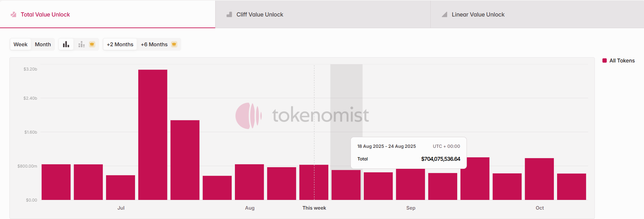Click the Aug axis label

point(250,208)
